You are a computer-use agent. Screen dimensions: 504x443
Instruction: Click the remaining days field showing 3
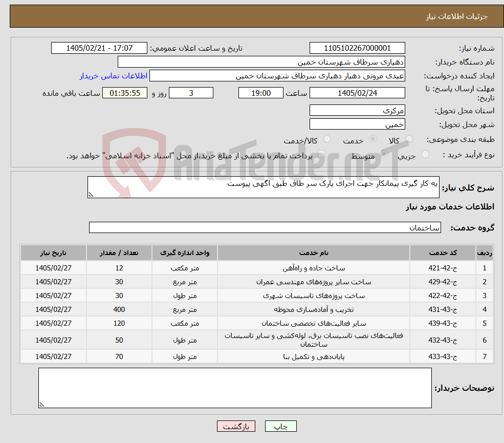click(191, 93)
